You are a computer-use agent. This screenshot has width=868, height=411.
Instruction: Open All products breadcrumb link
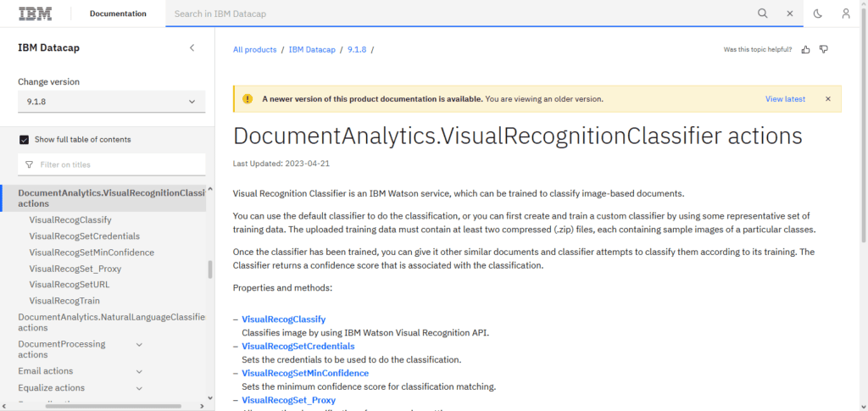[x=254, y=50]
